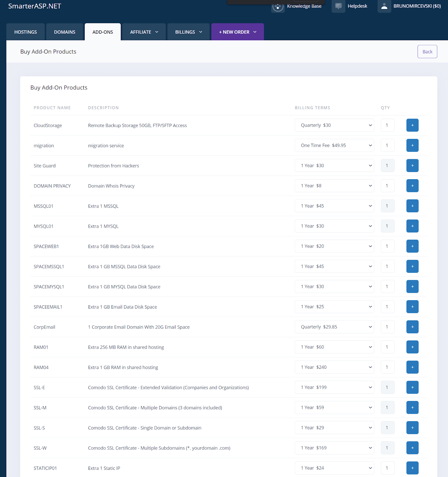Open the BILLINGS menu tab
Image resolution: width=448 pixels, height=477 pixels.
click(189, 32)
